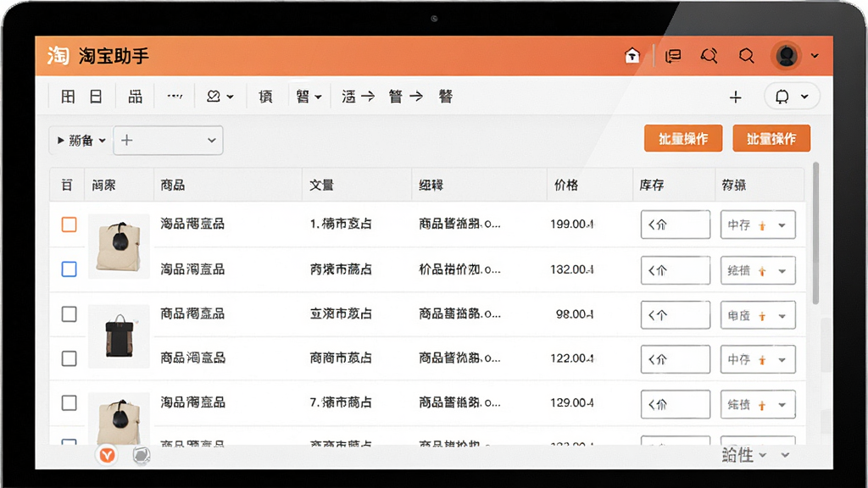The height and width of the screenshot is (488, 868).
Task: Click the 文量 column header
Action: pyautogui.click(x=321, y=185)
